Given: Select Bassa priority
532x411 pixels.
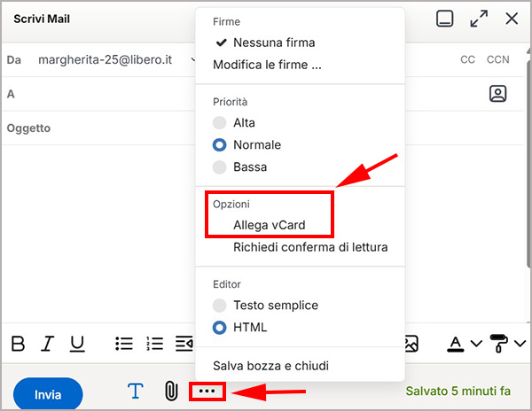Looking at the screenshot, I should 240,167.
